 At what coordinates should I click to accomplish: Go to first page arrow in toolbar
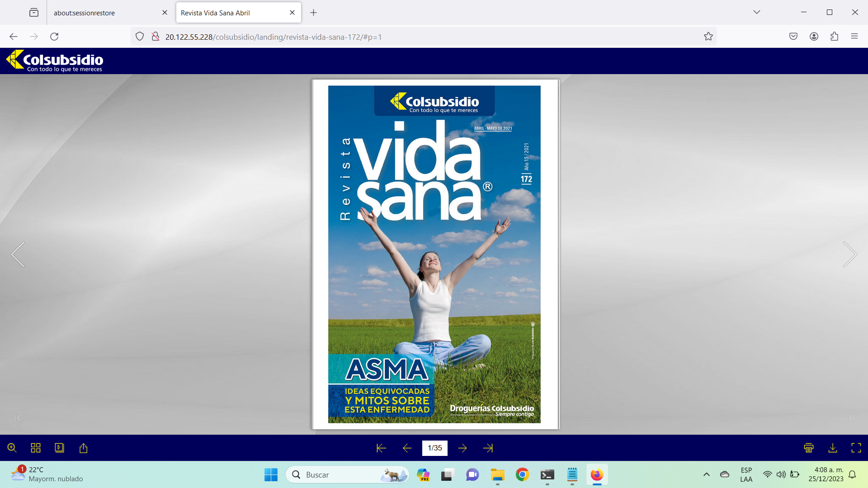coord(381,448)
